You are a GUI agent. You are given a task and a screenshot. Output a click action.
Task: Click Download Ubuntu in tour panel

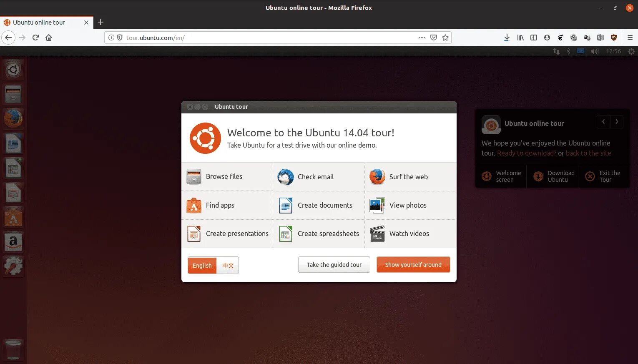coord(553,176)
